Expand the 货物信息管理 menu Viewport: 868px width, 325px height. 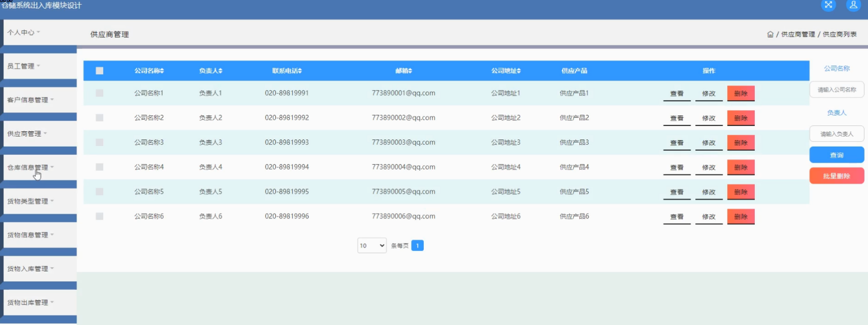40,234
